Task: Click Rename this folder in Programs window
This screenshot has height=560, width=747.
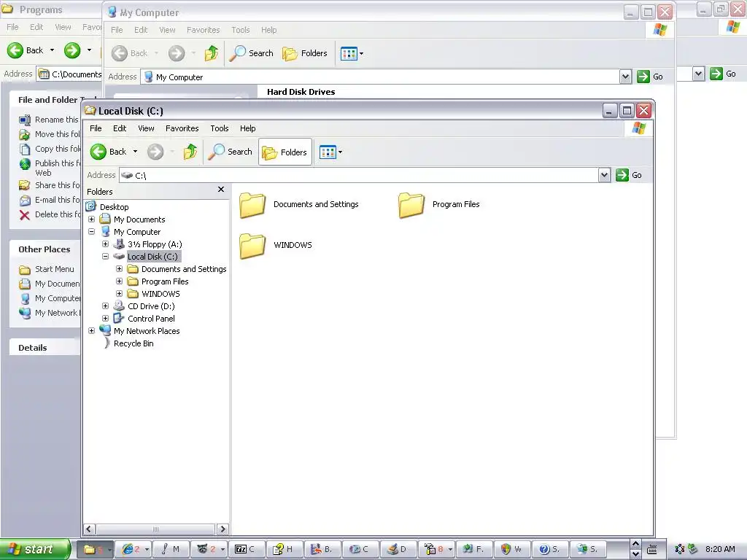Action: 56,120
